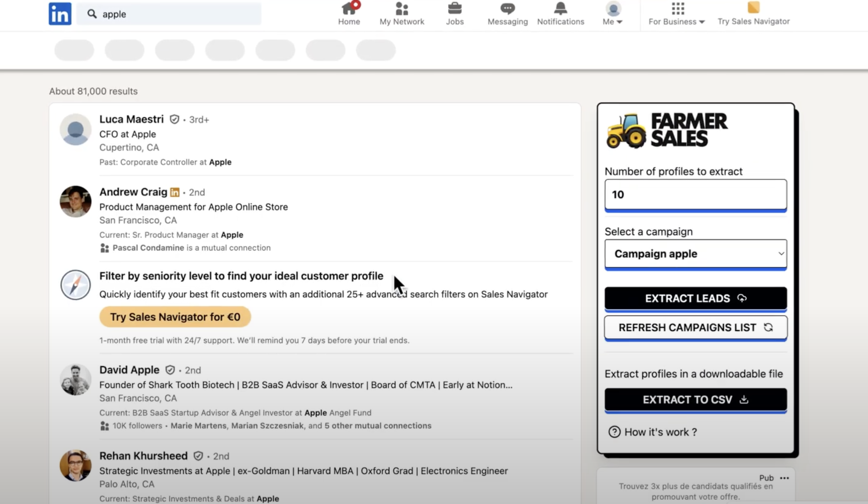
Task: Open the Messaging chat icon
Action: click(508, 8)
